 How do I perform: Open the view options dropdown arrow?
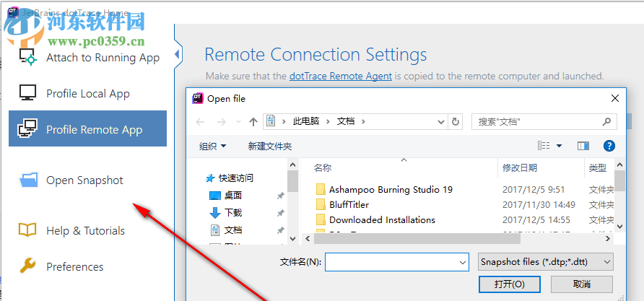pyautogui.click(x=559, y=146)
